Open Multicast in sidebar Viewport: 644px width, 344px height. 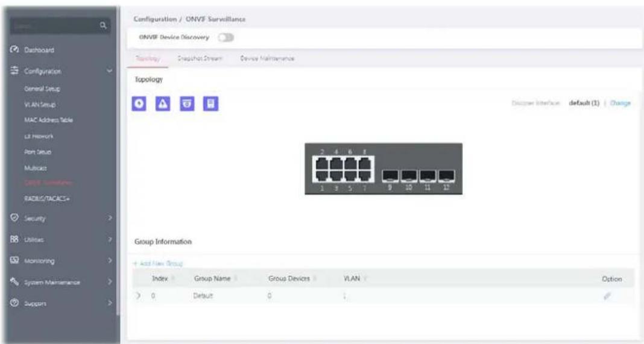[x=36, y=168]
